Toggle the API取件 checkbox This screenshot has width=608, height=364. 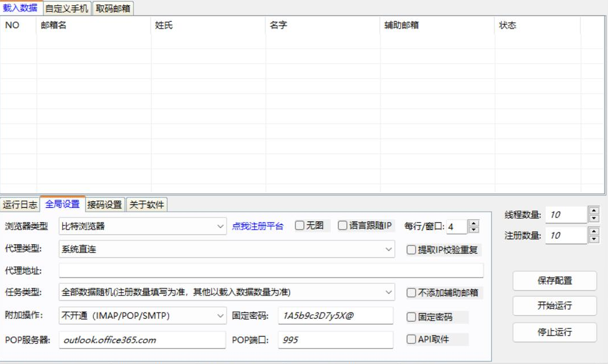point(411,339)
